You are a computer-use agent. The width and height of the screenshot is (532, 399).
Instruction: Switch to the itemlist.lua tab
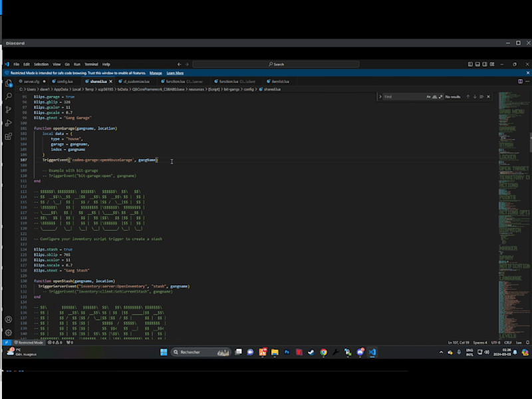click(280, 81)
